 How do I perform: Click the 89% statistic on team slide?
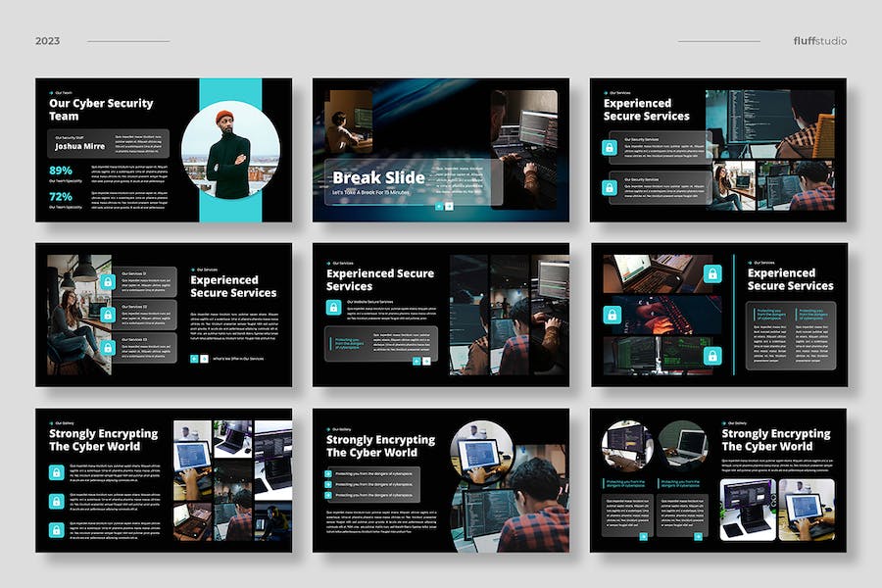[61, 171]
